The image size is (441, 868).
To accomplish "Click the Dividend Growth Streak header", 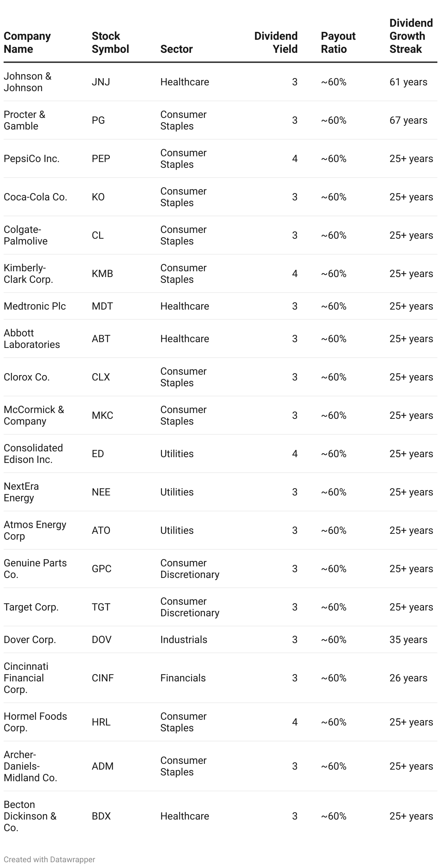I will 411,36.
